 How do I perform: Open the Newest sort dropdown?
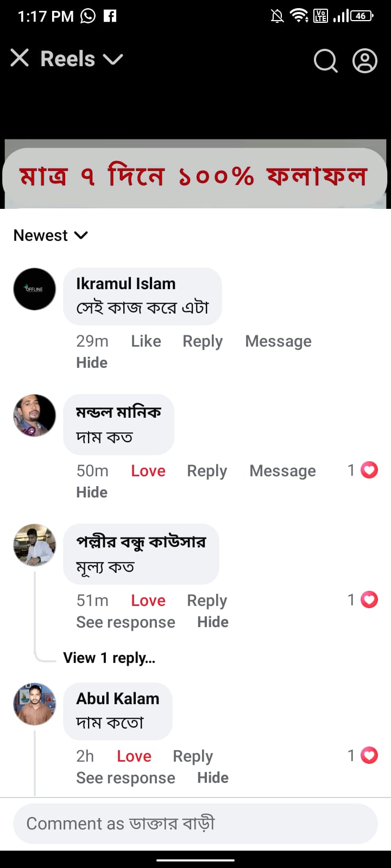click(51, 235)
